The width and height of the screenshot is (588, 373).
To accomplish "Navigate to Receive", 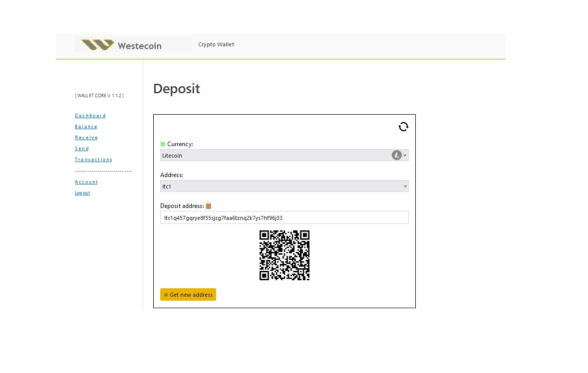I will tap(86, 138).
